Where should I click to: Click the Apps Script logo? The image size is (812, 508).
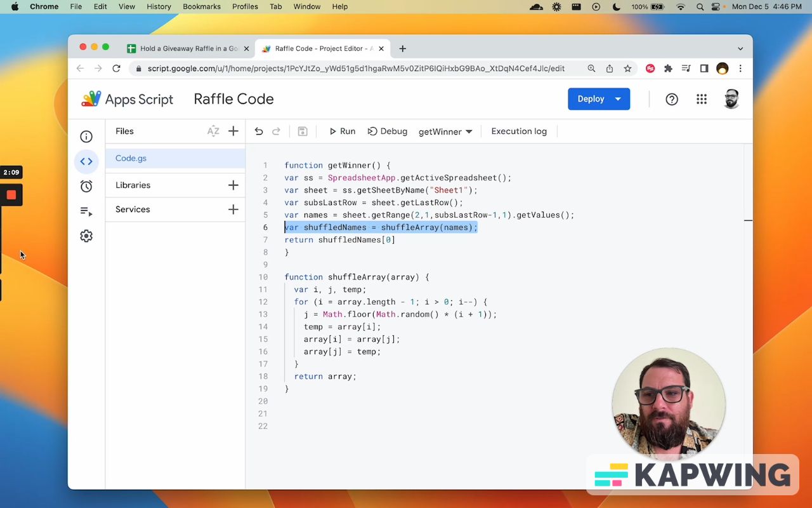127,99
